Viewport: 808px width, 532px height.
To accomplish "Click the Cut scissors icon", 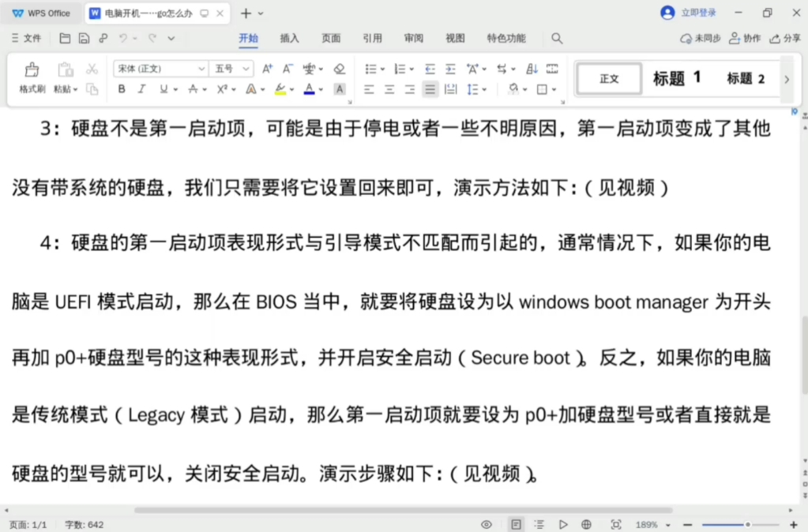I will [x=92, y=69].
